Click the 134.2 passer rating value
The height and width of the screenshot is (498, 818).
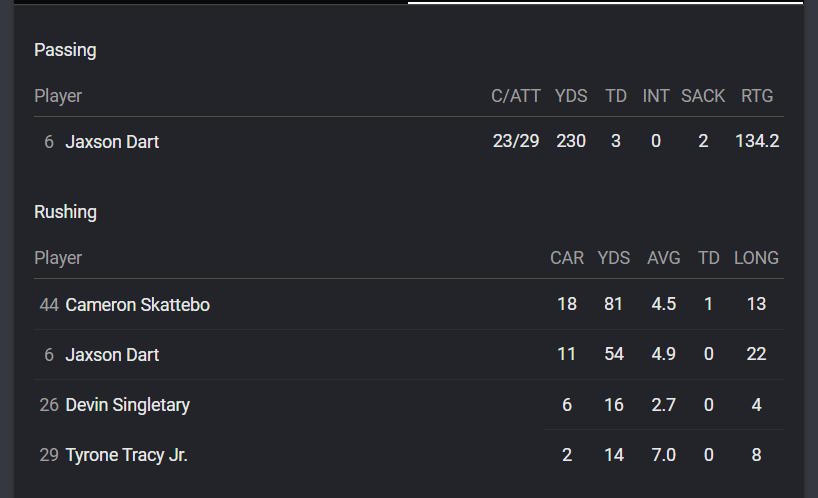(x=757, y=141)
